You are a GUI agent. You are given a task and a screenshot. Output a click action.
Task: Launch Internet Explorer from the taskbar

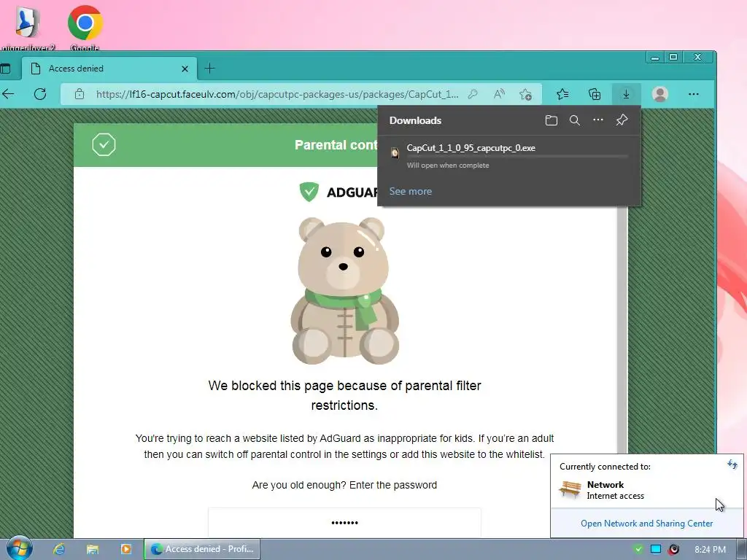coord(59,549)
